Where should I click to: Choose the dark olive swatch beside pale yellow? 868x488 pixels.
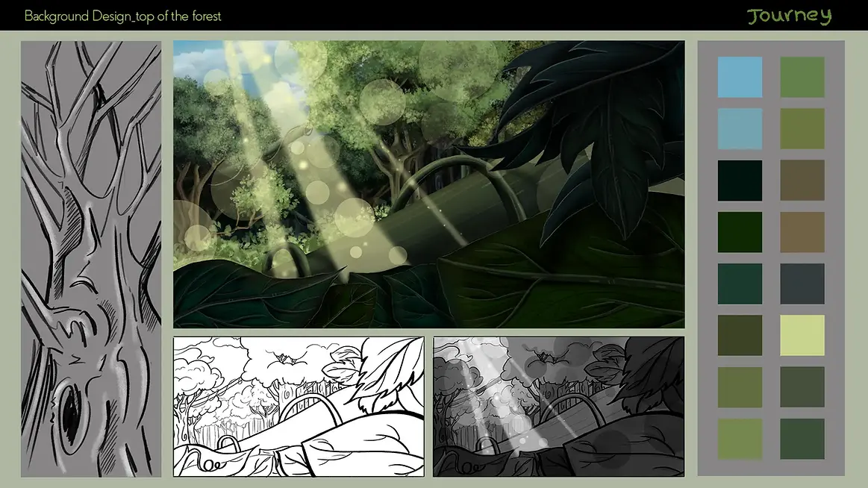click(x=740, y=335)
